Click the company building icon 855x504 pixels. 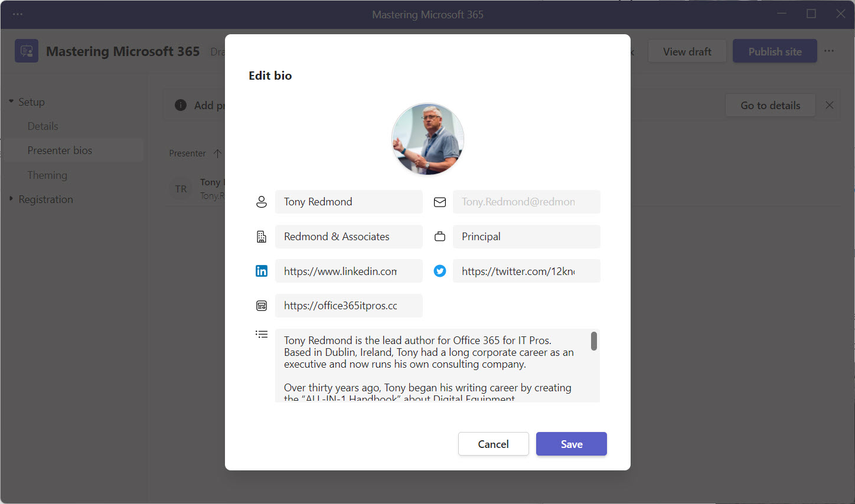click(262, 236)
